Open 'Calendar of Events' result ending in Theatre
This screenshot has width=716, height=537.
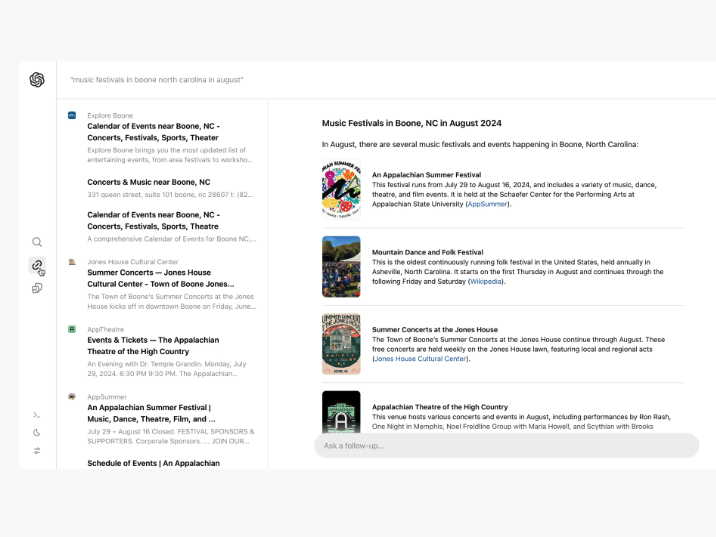153,221
